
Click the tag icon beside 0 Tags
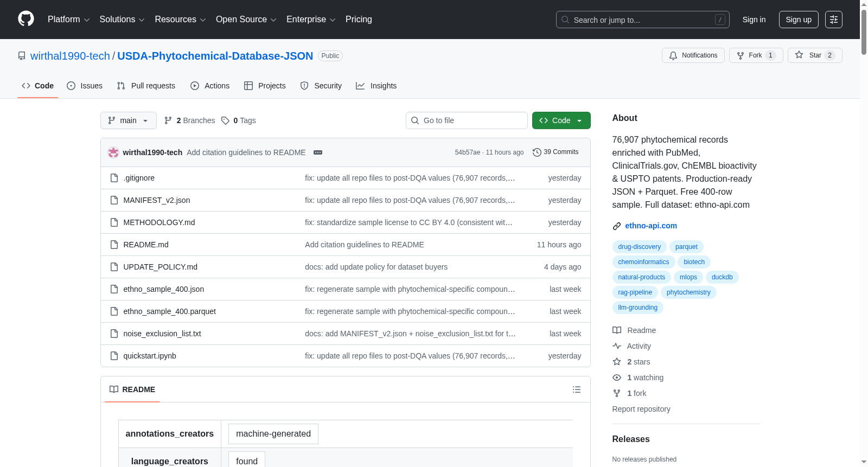(226, 120)
